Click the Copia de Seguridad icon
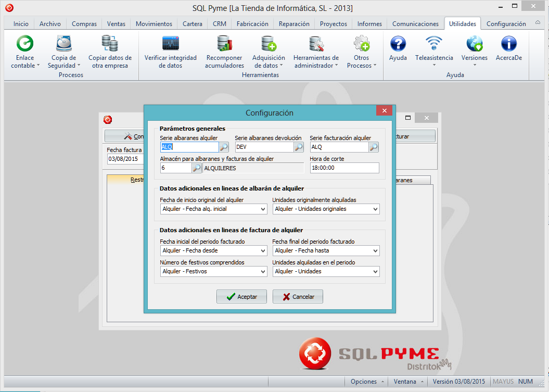Image resolution: width=549 pixels, height=392 pixels. [x=64, y=44]
